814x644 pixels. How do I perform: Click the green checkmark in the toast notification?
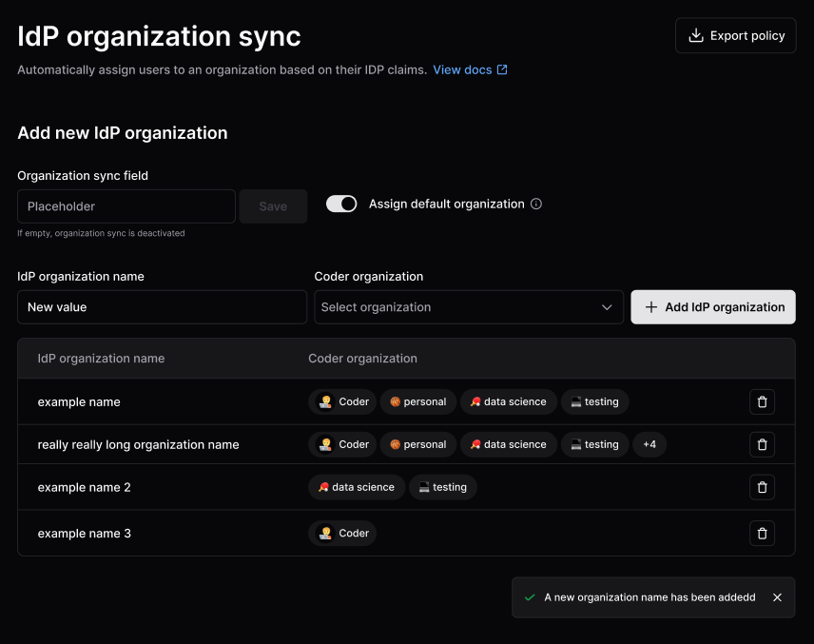(530, 597)
